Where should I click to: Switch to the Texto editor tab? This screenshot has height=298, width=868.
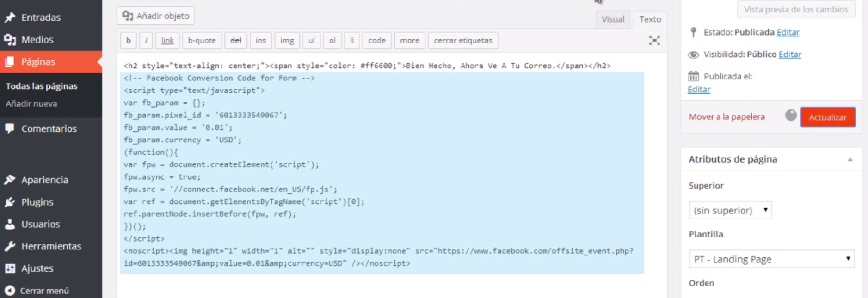pyautogui.click(x=650, y=19)
